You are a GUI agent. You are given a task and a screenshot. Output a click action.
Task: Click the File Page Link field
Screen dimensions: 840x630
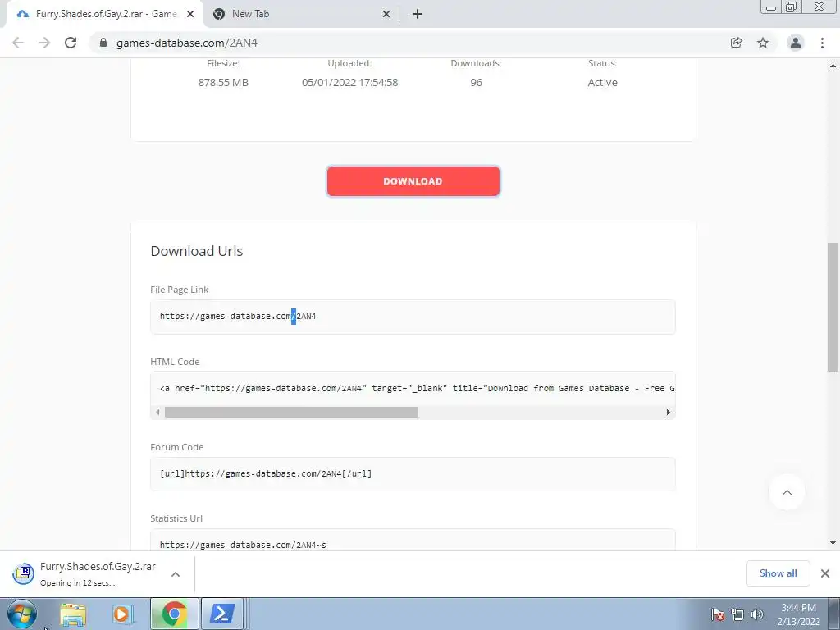coord(413,317)
